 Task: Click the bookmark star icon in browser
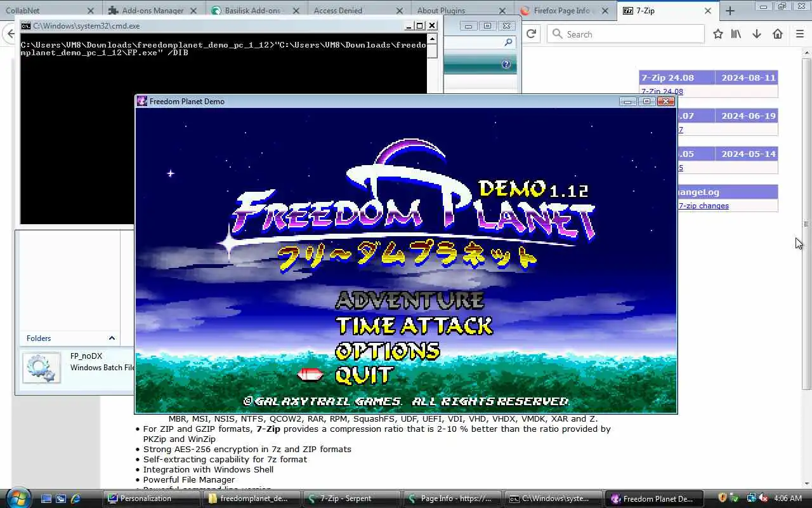(x=717, y=34)
